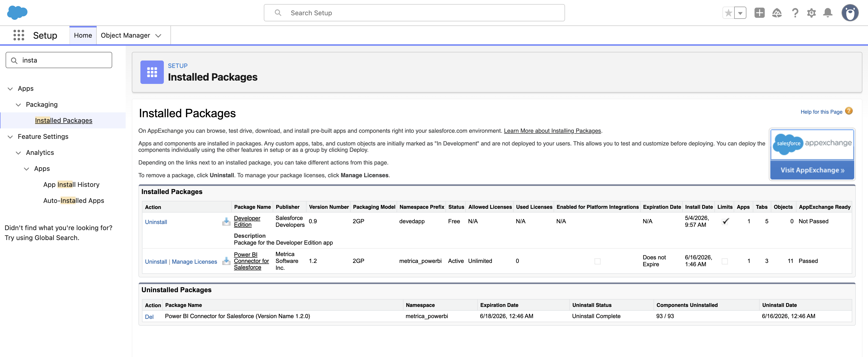
Task: Collapse the Analytics tree node
Action: tap(18, 153)
